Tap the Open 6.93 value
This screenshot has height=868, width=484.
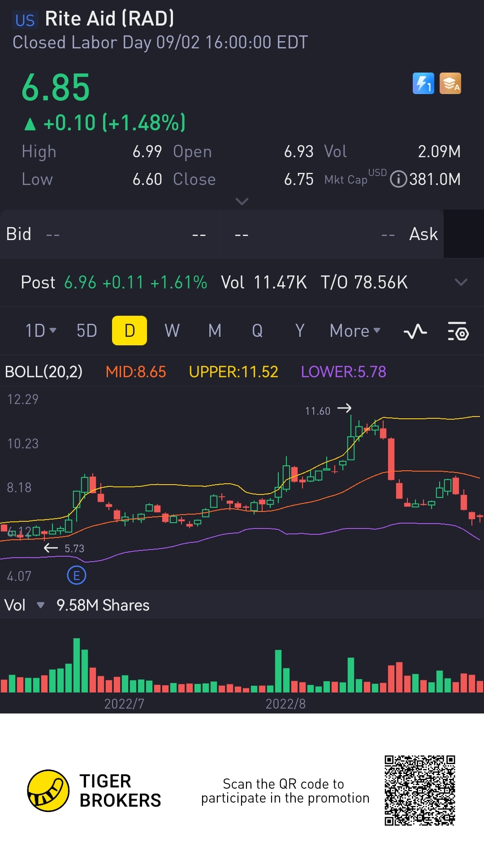point(298,151)
